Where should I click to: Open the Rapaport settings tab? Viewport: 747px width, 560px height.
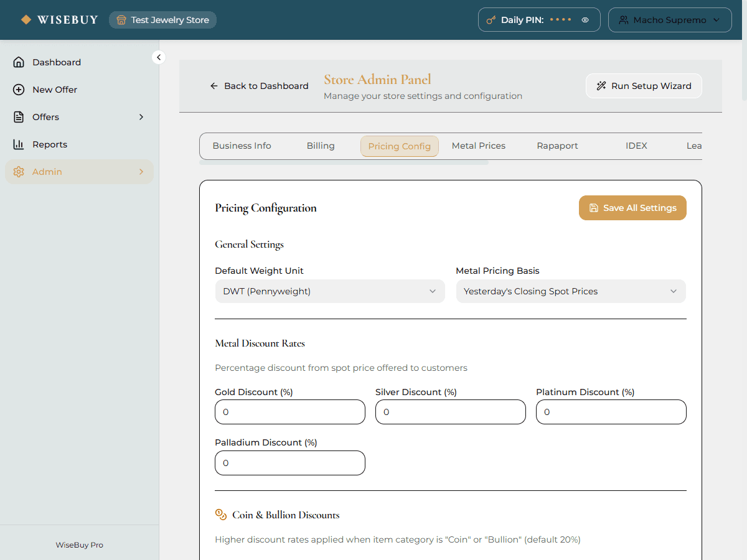pos(557,146)
